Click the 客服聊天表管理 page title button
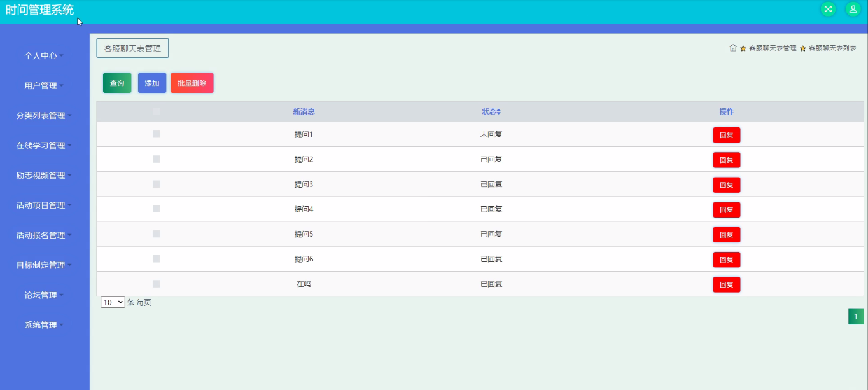 tap(132, 48)
